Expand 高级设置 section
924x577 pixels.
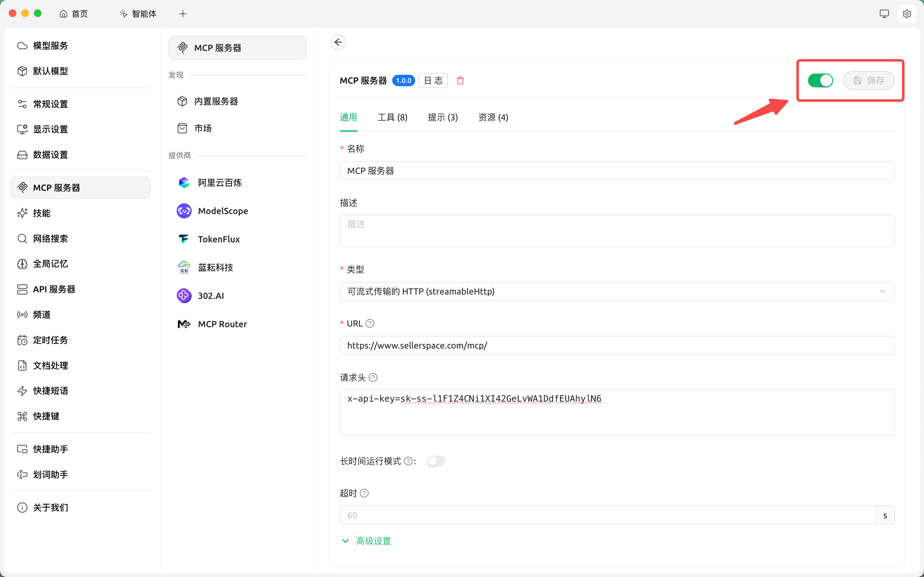point(366,541)
